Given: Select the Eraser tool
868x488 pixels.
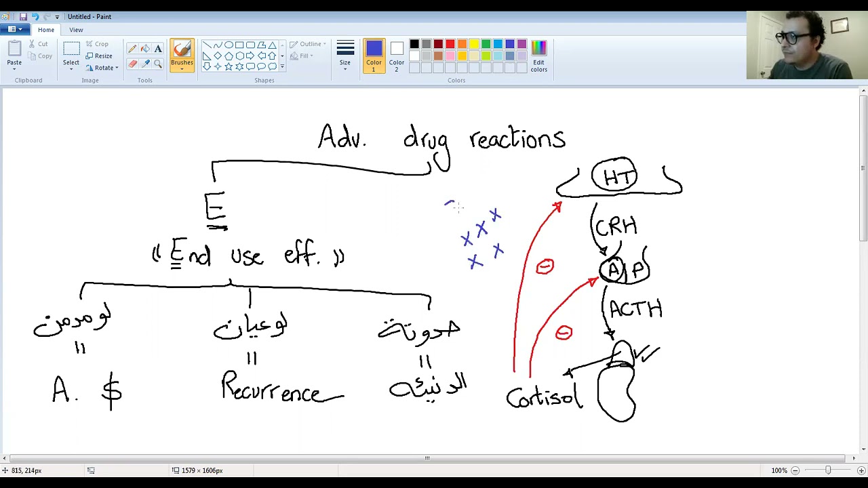Looking at the screenshot, I should tap(132, 64).
